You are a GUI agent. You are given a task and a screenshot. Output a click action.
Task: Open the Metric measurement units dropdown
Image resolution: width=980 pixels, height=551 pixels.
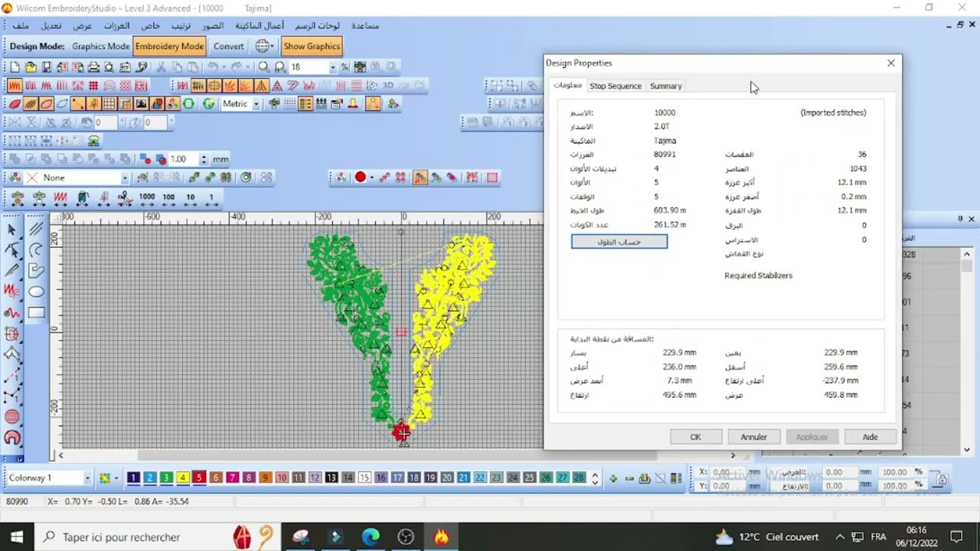pos(256,104)
